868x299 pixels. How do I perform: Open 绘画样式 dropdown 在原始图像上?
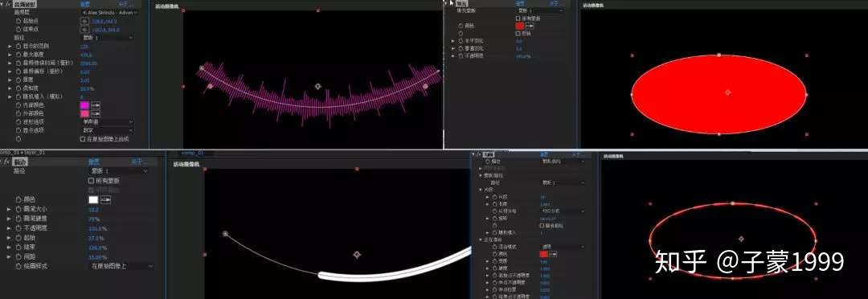click(x=121, y=266)
